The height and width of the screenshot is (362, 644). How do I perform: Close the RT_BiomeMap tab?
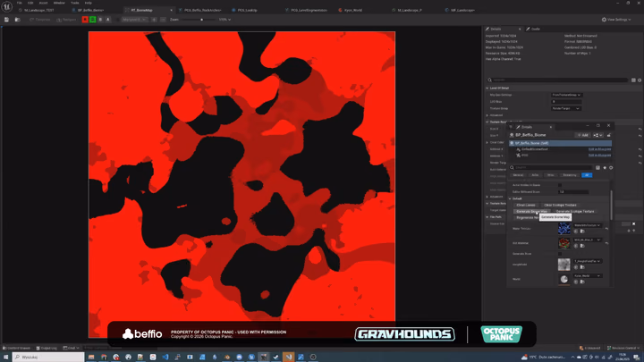click(171, 10)
